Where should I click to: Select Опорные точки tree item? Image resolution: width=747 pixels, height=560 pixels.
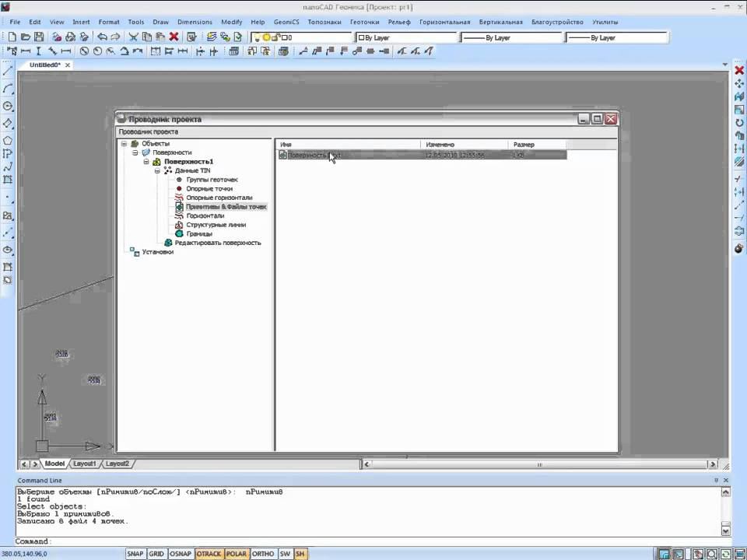coord(209,189)
